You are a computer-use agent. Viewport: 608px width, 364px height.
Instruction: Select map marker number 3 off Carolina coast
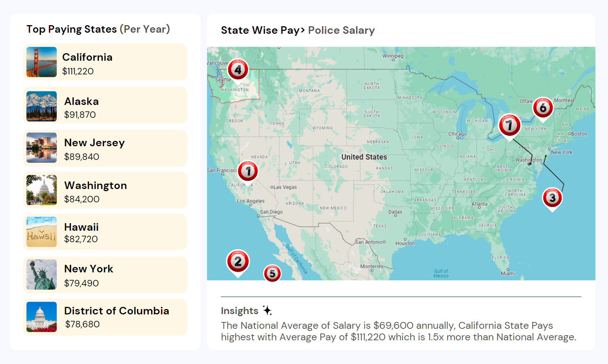pos(552,198)
